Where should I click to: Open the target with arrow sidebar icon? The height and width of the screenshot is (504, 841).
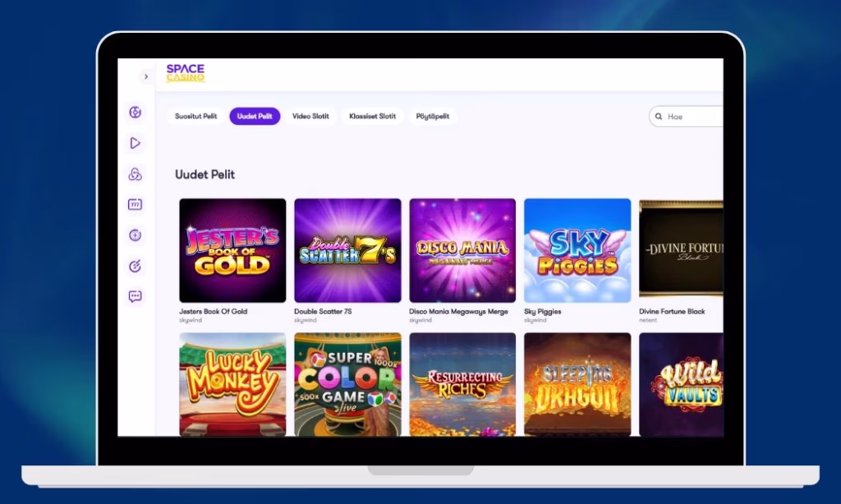(x=136, y=266)
